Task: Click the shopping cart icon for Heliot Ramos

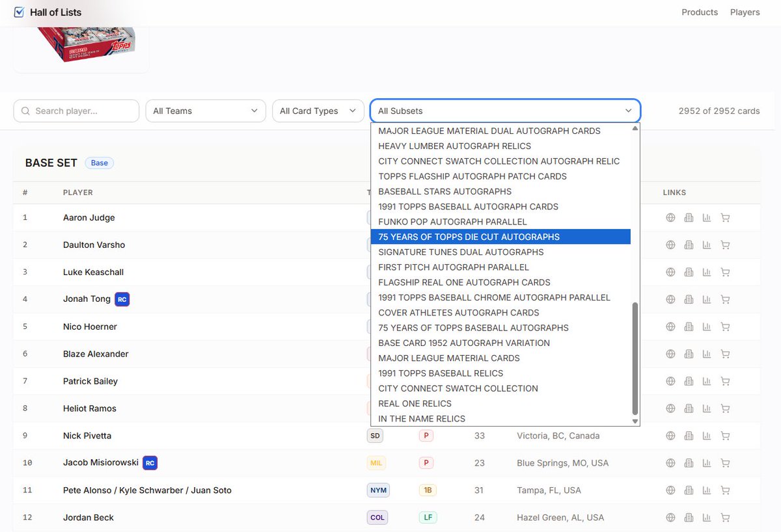Action: pyautogui.click(x=725, y=409)
